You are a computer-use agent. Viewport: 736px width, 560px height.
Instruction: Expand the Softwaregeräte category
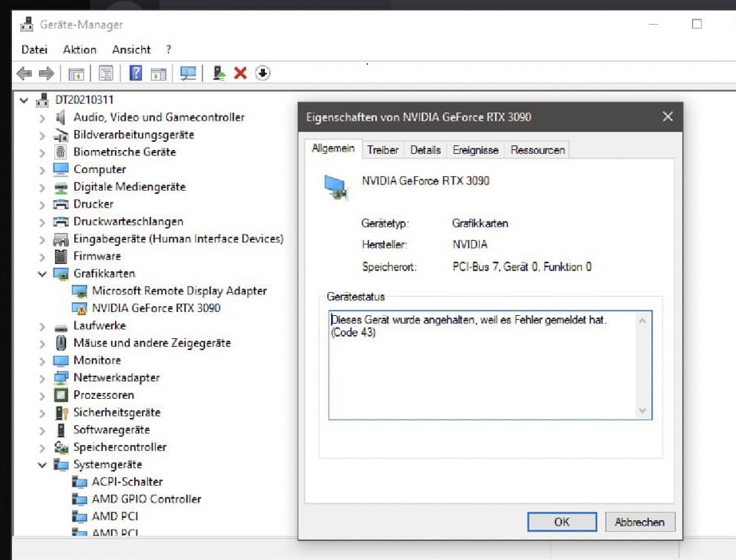[42, 431]
